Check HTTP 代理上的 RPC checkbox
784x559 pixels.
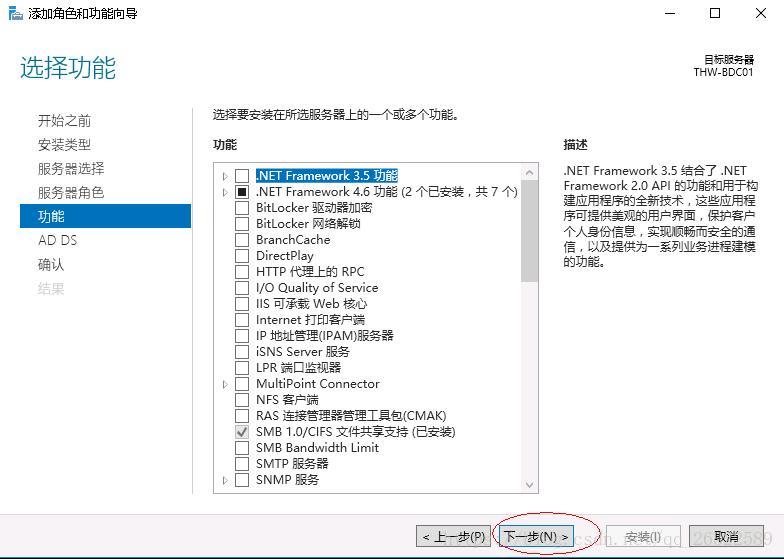(x=242, y=272)
